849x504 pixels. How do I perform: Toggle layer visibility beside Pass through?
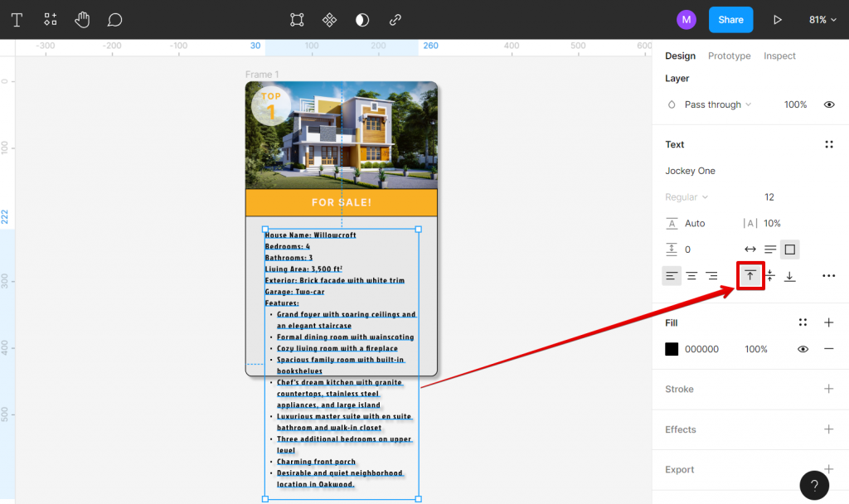[x=828, y=104]
